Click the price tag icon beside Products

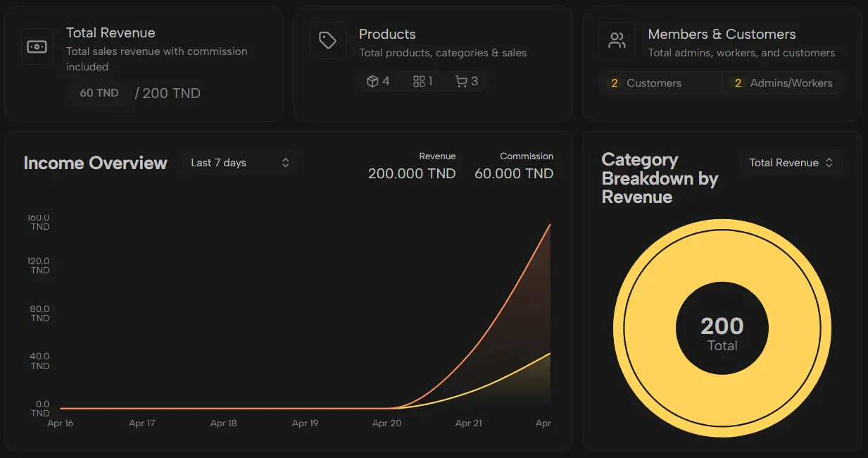click(327, 41)
